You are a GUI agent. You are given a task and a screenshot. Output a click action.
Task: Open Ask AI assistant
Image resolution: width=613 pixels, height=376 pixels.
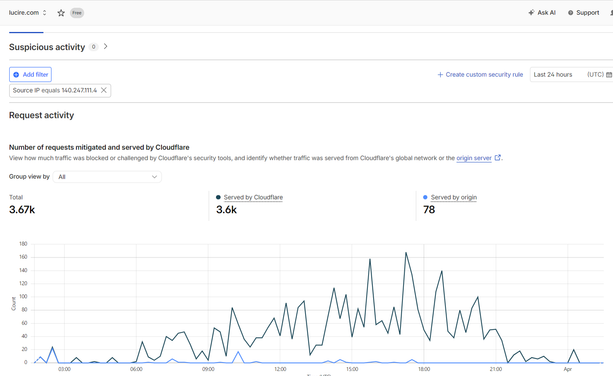coord(542,13)
